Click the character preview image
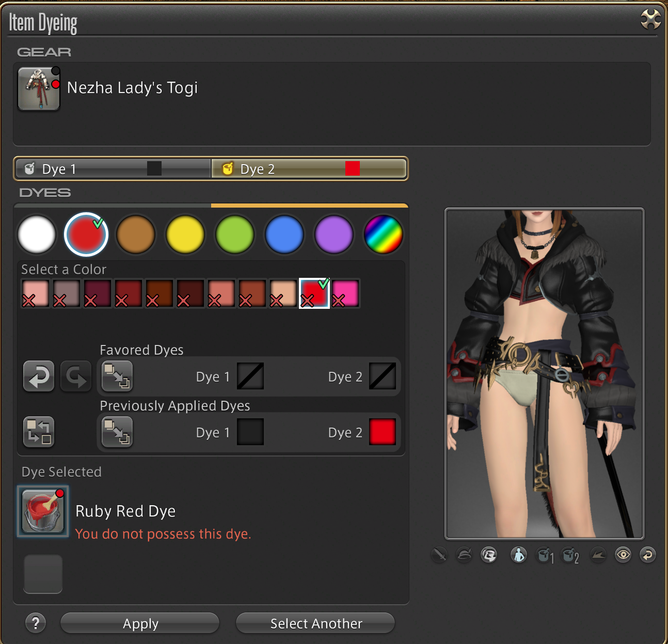 545,374
